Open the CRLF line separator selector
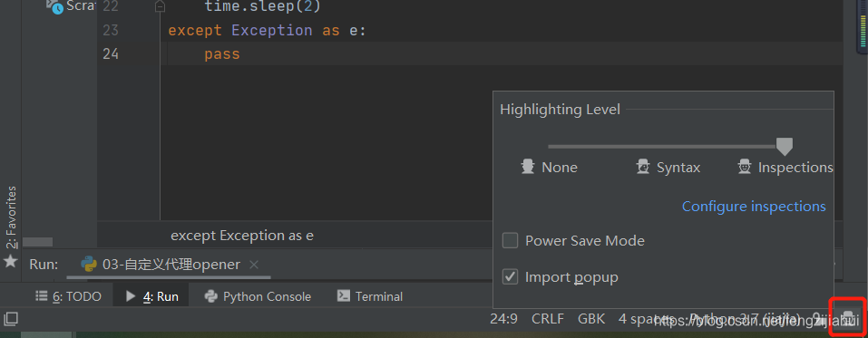868x338 pixels. pyautogui.click(x=548, y=319)
